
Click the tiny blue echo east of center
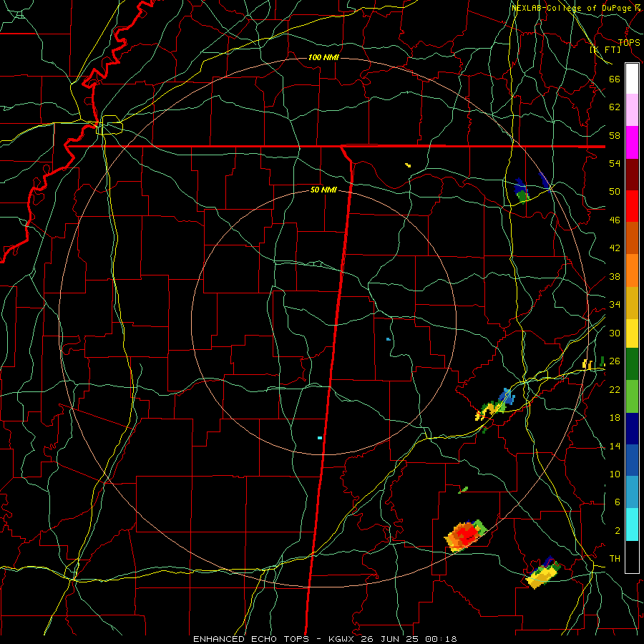click(x=388, y=339)
